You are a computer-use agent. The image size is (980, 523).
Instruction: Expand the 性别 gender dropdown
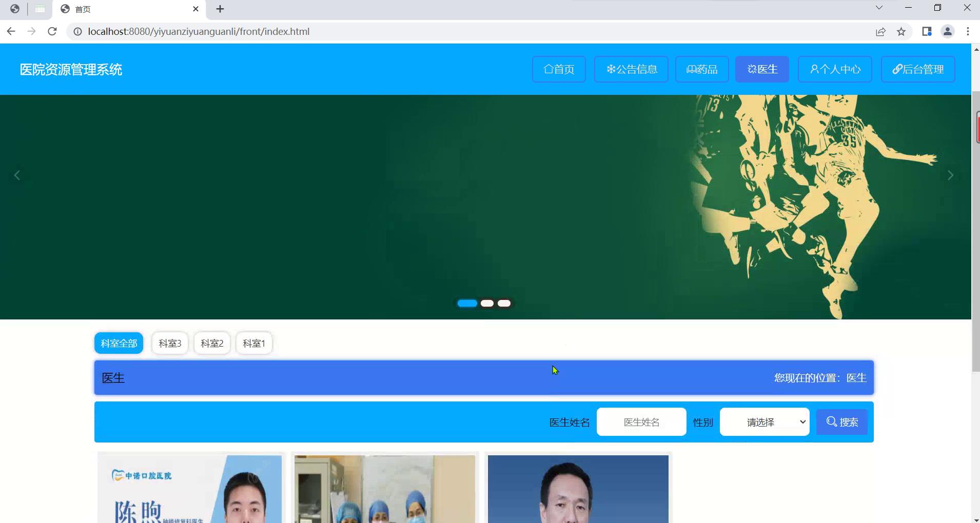765,422
